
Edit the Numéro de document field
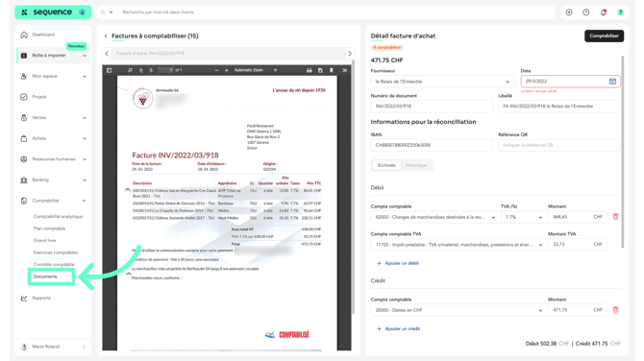tap(432, 107)
